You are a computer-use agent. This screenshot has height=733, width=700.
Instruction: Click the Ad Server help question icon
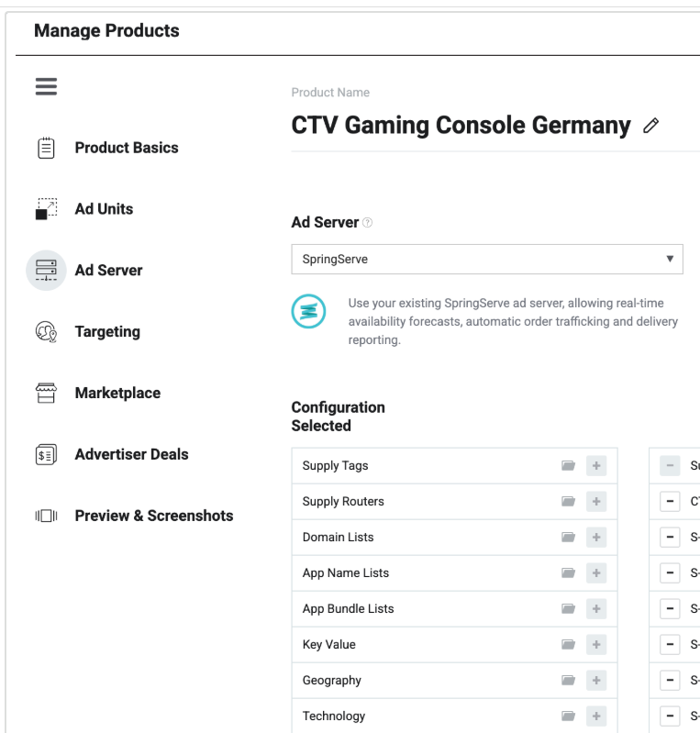[x=368, y=223]
